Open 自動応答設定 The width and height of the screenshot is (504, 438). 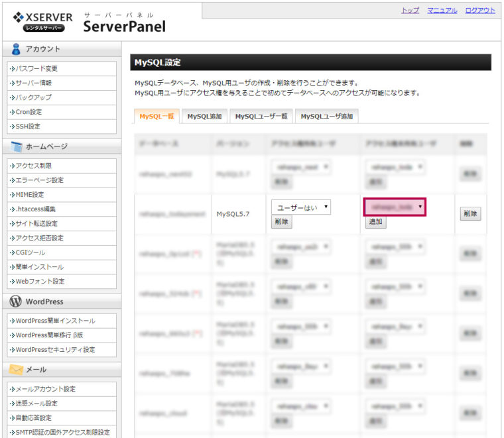pos(62,417)
